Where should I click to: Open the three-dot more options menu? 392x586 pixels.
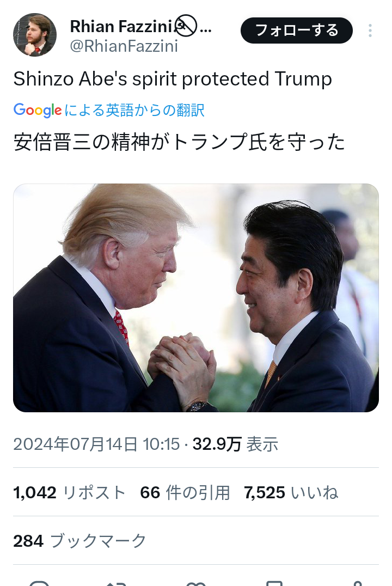click(x=370, y=30)
